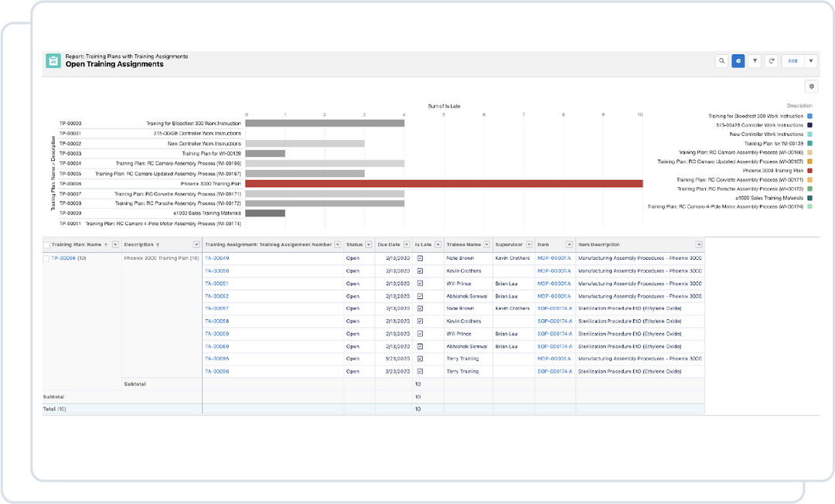Toggle the Is Late checkbox for TA-00049
The height and width of the screenshot is (504, 835).
coord(421,258)
